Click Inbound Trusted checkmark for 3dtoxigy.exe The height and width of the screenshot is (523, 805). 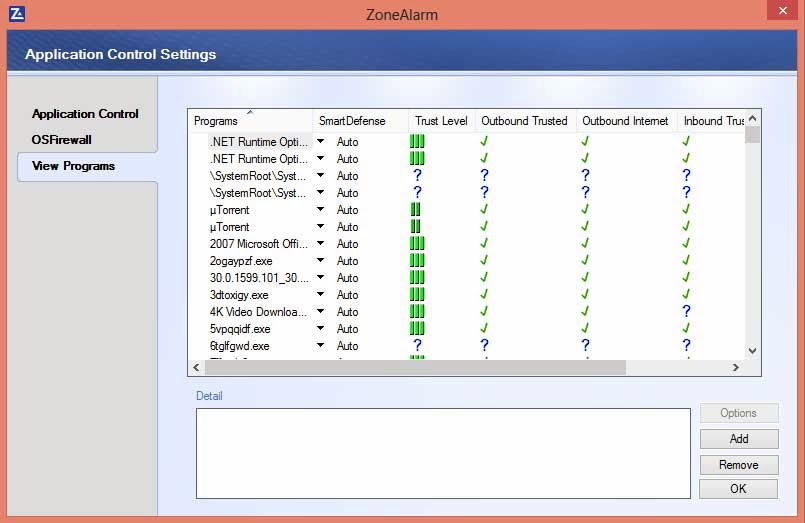pos(686,294)
